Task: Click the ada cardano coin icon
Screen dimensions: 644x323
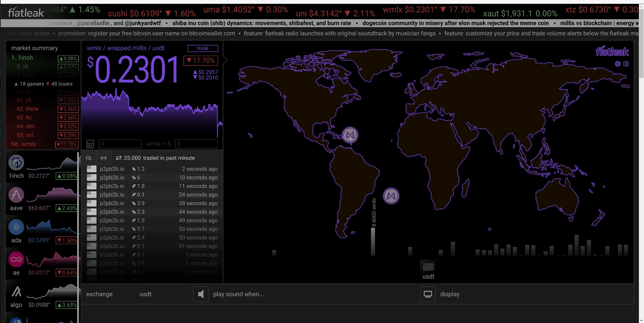Action: coord(16,227)
